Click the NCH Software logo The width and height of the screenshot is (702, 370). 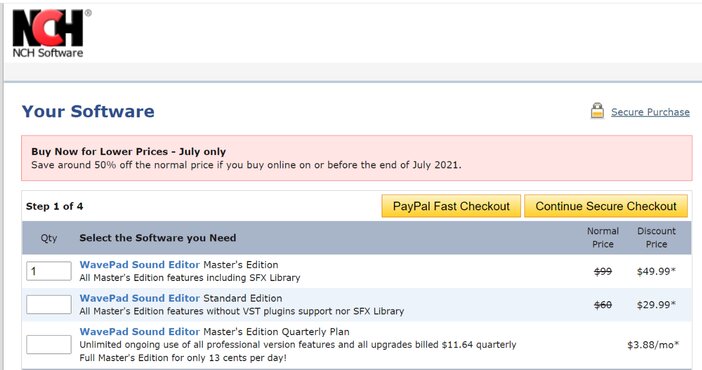point(48,34)
